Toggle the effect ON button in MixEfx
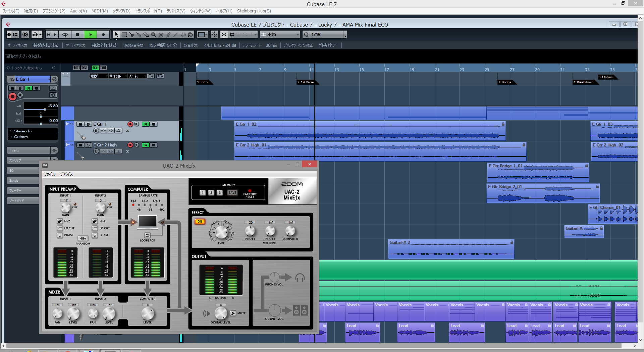This screenshot has height=352, width=644. (x=200, y=222)
